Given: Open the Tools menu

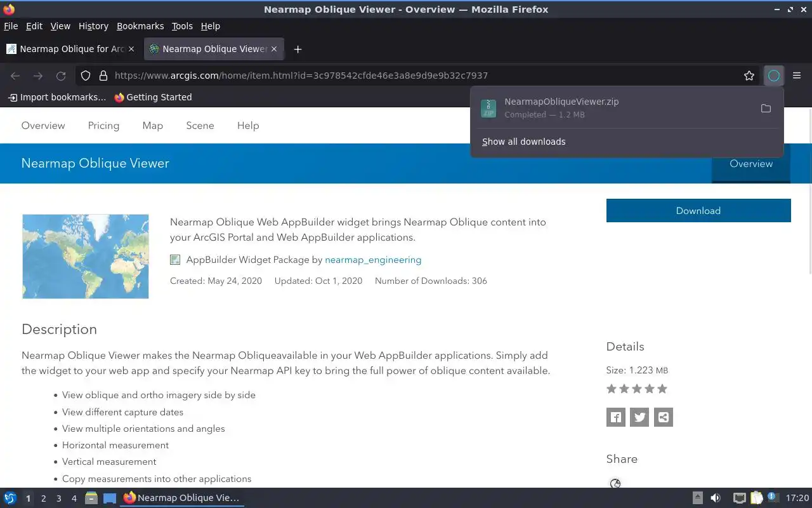Looking at the screenshot, I should (x=182, y=26).
